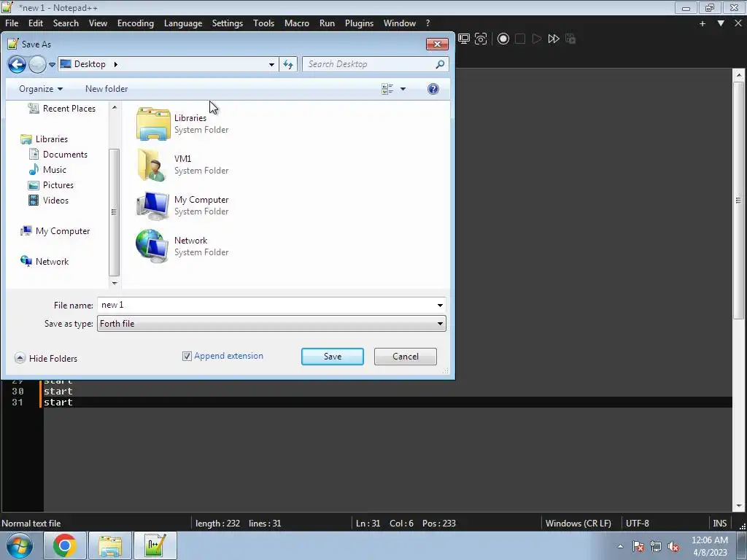Click the macro playback triangle icon
Screen dimensions: 747x560
click(536, 39)
